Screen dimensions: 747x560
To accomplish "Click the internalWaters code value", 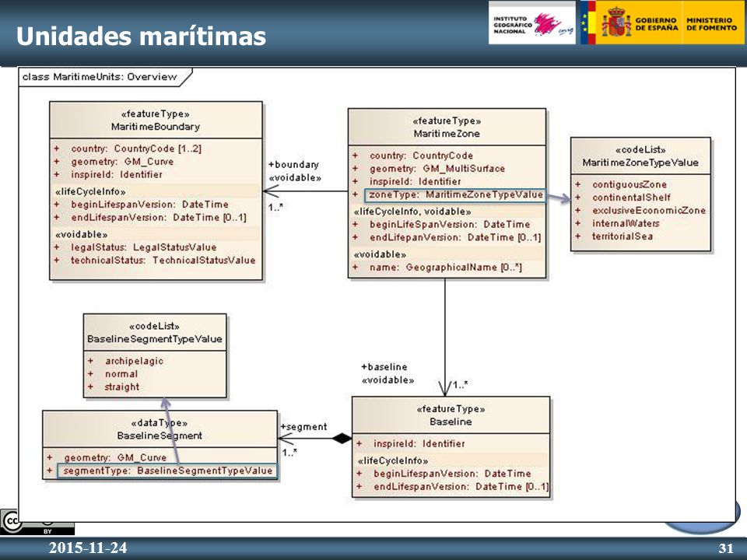I will [626, 223].
